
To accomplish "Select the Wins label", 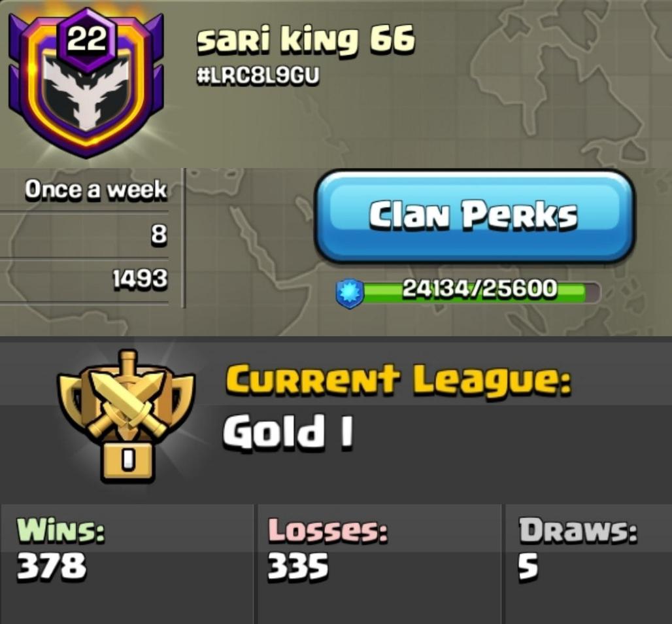I will (x=60, y=530).
